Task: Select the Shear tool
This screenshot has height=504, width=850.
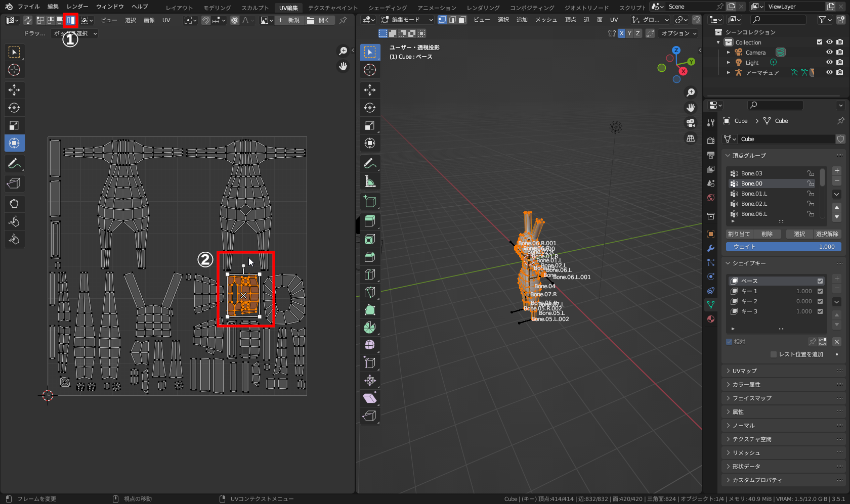Action: [370, 398]
